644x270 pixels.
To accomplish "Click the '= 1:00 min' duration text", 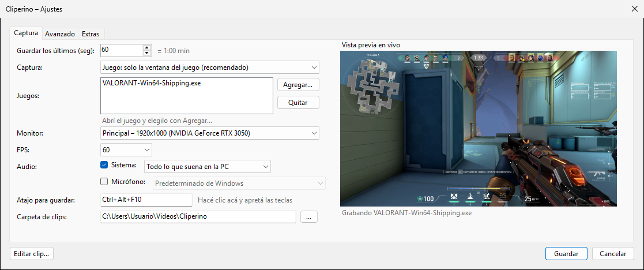I will 174,51.
